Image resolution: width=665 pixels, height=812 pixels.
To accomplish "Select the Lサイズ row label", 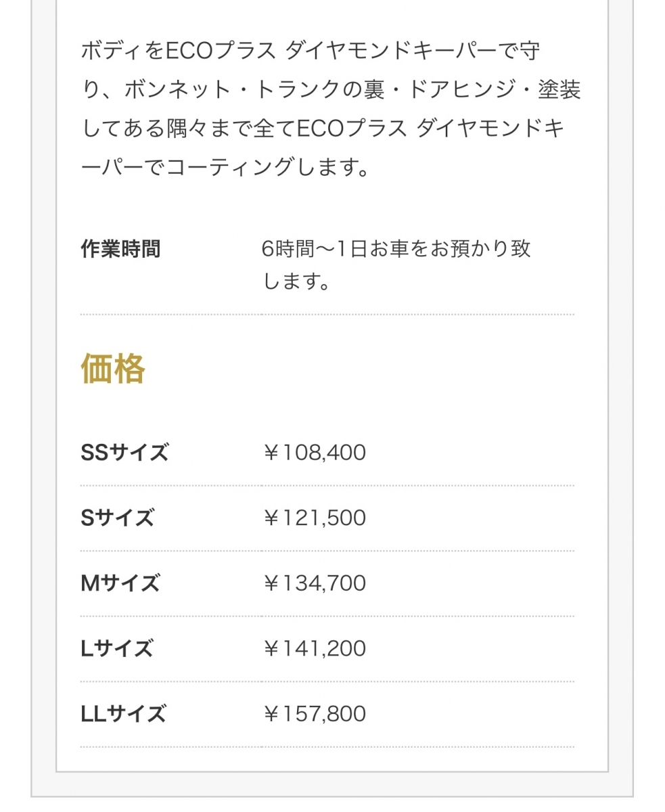I will pos(117,649).
